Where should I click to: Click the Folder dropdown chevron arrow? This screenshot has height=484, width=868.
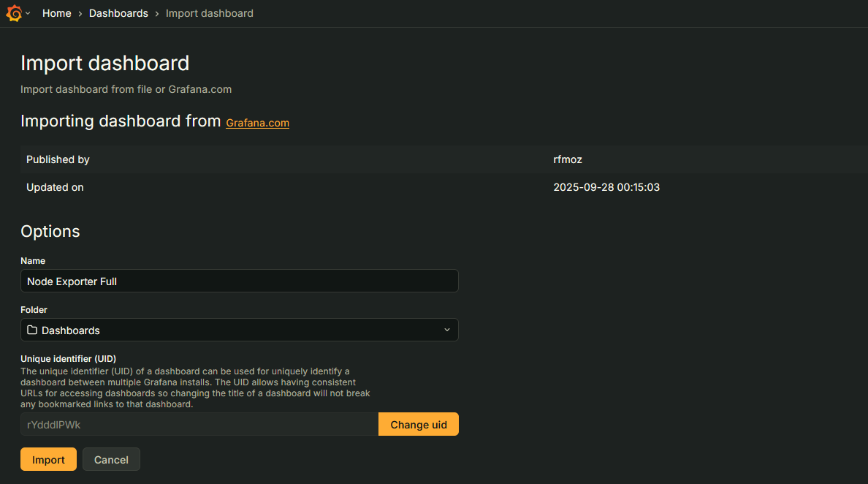(447, 330)
